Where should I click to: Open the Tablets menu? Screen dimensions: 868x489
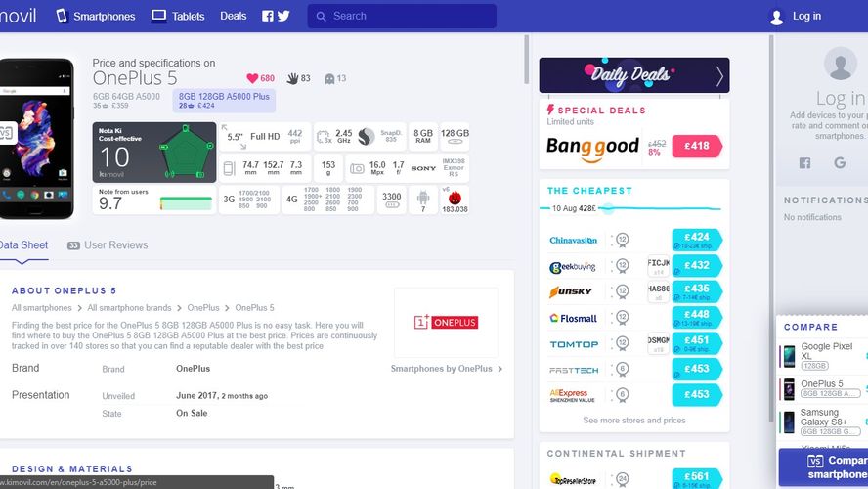coord(178,16)
